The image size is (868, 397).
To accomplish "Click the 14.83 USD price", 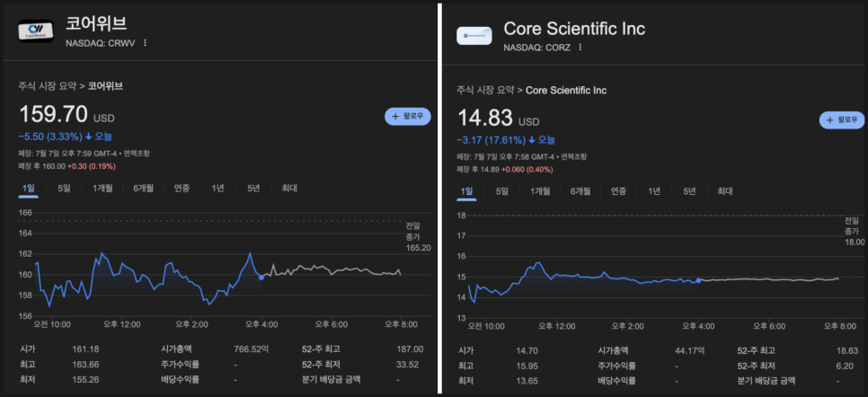I will click(x=498, y=119).
